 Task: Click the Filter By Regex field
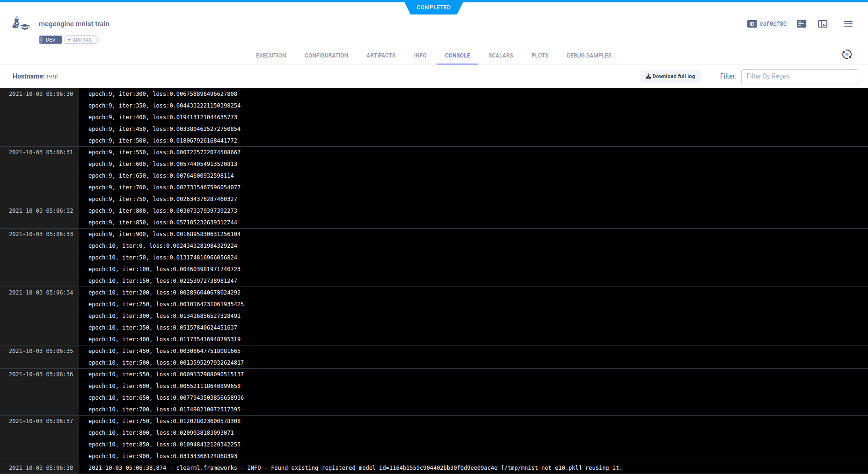tap(799, 76)
